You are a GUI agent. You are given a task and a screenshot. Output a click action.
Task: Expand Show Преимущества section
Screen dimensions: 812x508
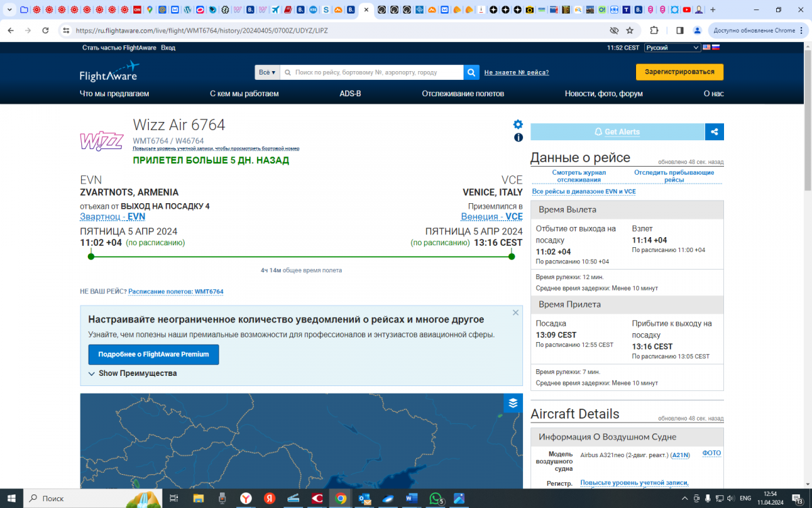tap(133, 373)
